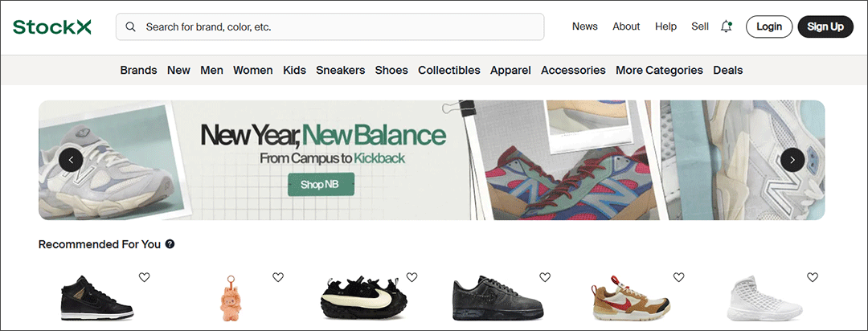Click the search magnifier icon
868x331 pixels.
[131, 27]
